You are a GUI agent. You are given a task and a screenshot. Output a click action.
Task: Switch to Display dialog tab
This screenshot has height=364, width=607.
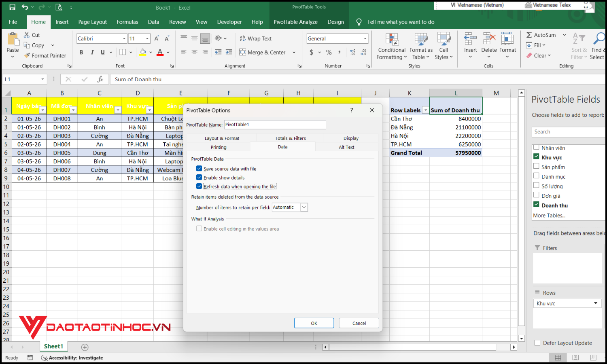[x=351, y=138]
